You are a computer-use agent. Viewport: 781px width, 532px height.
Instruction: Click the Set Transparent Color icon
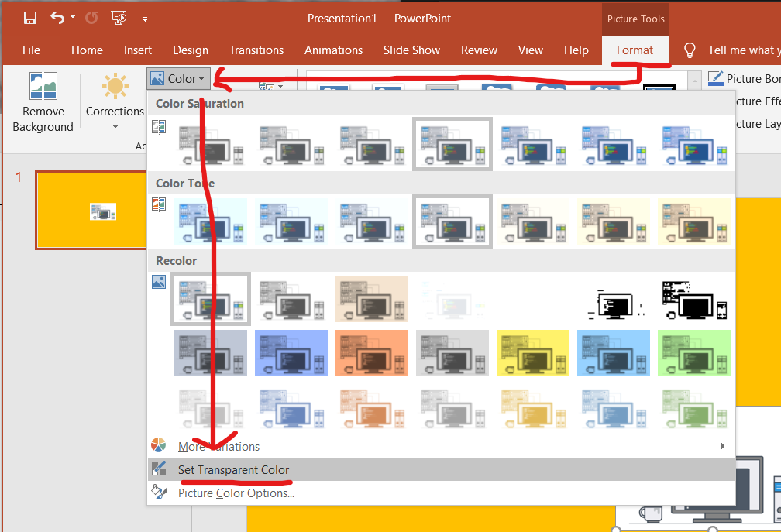[x=159, y=469]
